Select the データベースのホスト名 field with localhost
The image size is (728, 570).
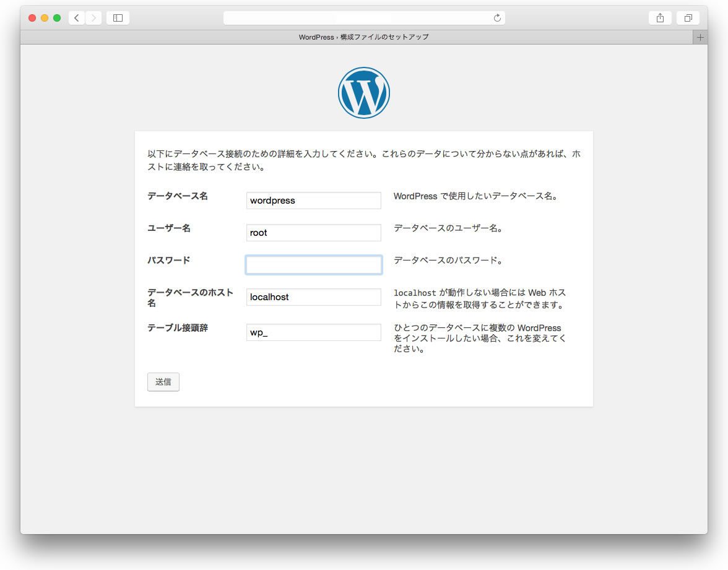coord(313,297)
